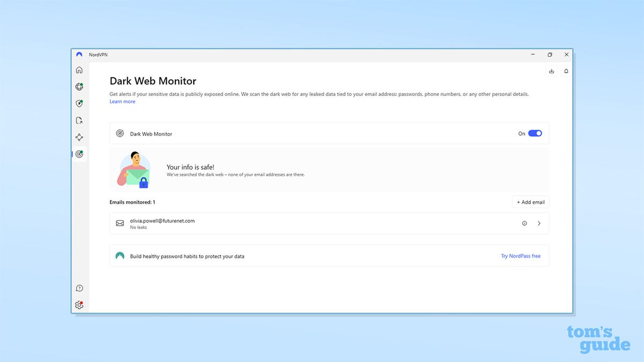Click 'Build healthy password habits' text
The height and width of the screenshot is (362, 644).
(187, 256)
